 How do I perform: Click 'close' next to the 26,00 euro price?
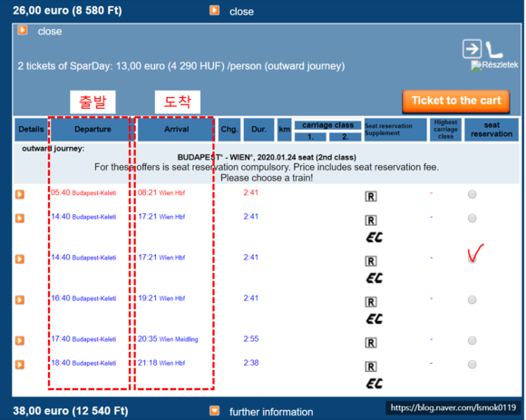click(241, 12)
